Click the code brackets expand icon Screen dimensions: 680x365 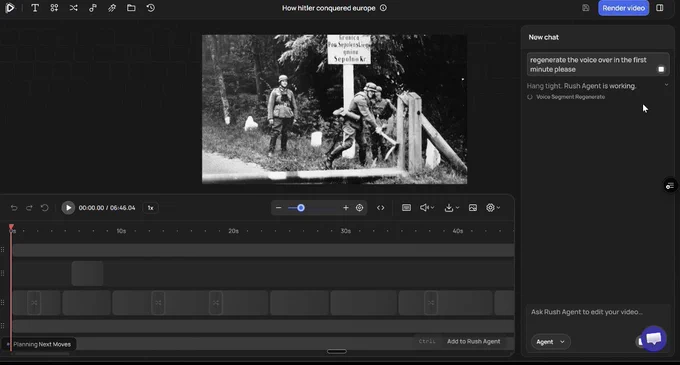380,208
